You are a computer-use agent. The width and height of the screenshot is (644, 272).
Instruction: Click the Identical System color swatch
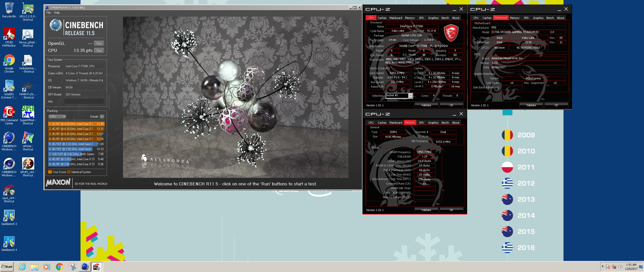coord(69,172)
